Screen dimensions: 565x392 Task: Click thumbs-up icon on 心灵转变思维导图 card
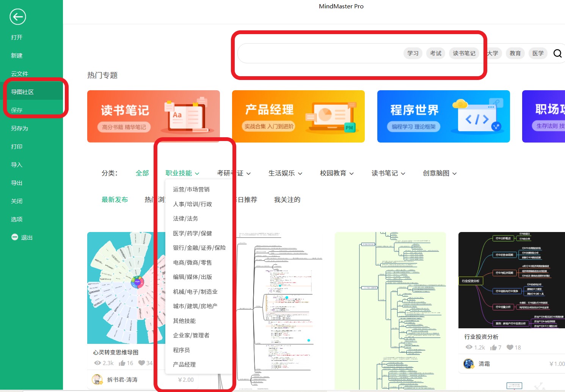tap(122, 363)
